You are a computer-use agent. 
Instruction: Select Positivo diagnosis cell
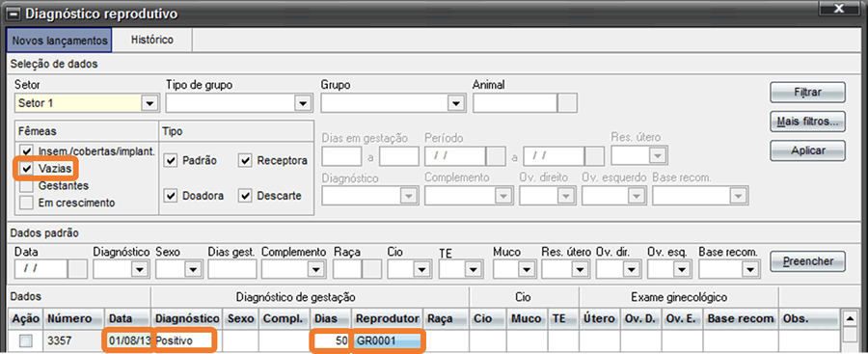187,340
